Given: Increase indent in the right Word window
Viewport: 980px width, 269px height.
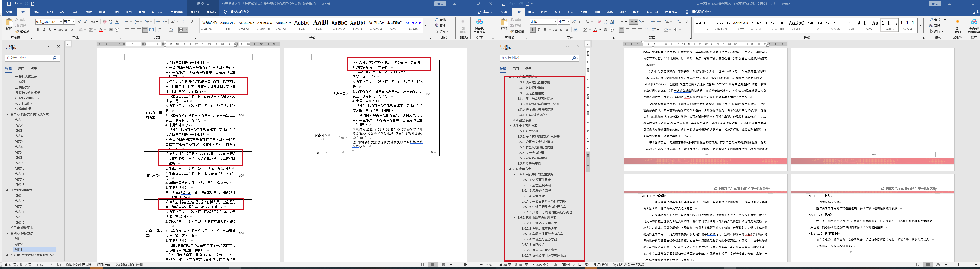Looking at the screenshot, I should pos(659,22).
